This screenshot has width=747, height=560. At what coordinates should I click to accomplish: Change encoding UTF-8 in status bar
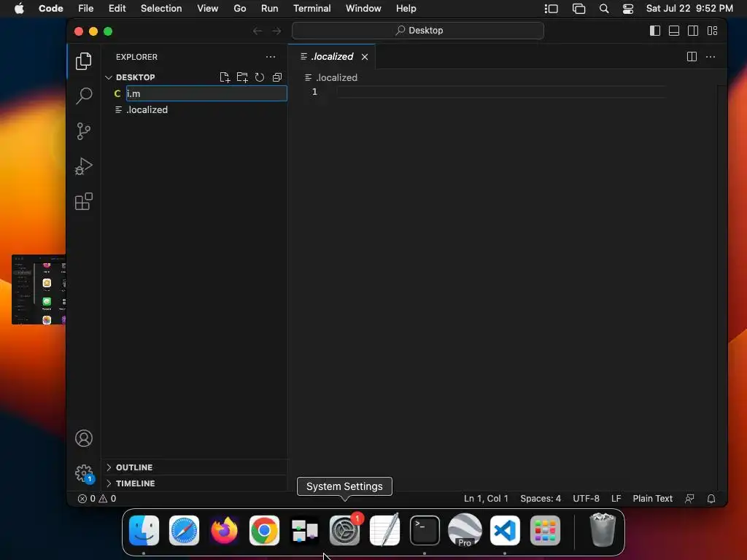[x=586, y=499]
